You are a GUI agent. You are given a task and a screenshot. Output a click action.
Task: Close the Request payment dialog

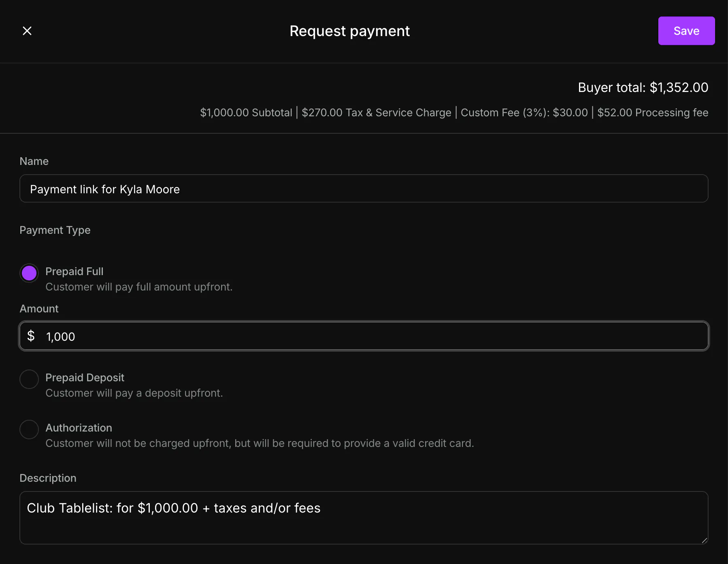point(27,31)
